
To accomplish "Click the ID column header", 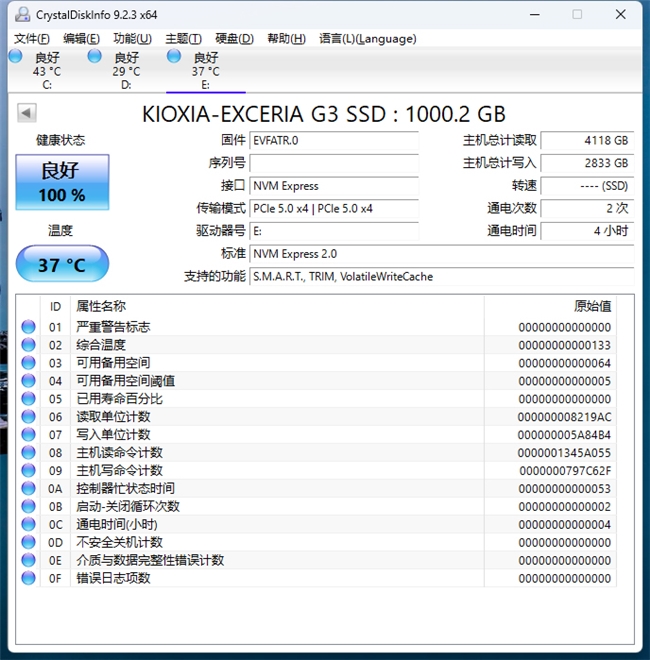I will pyautogui.click(x=55, y=306).
